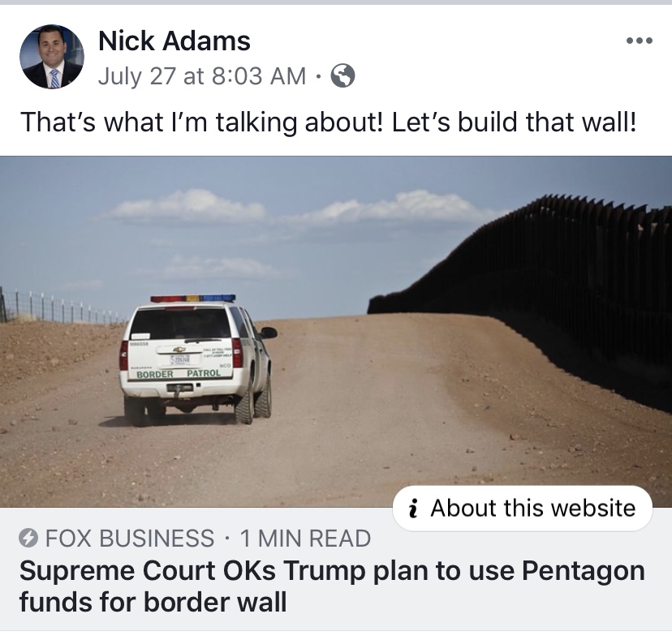This screenshot has height=644, width=672.
Task: Tap the Nick Adams name link
Action: [174, 41]
